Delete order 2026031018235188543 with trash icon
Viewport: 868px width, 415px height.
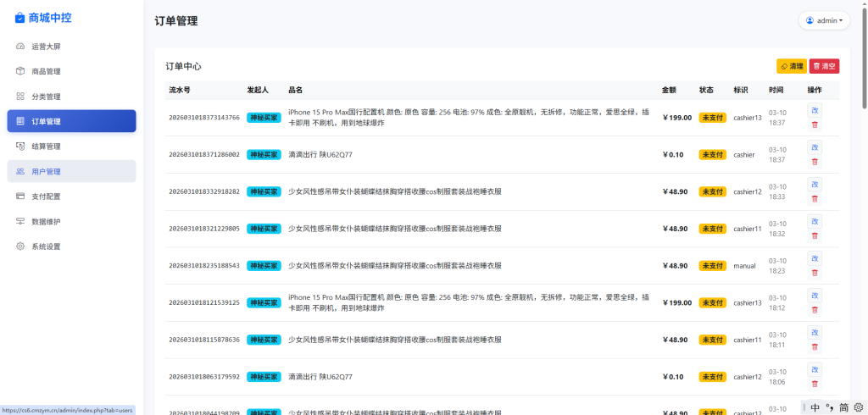pos(815,274)
